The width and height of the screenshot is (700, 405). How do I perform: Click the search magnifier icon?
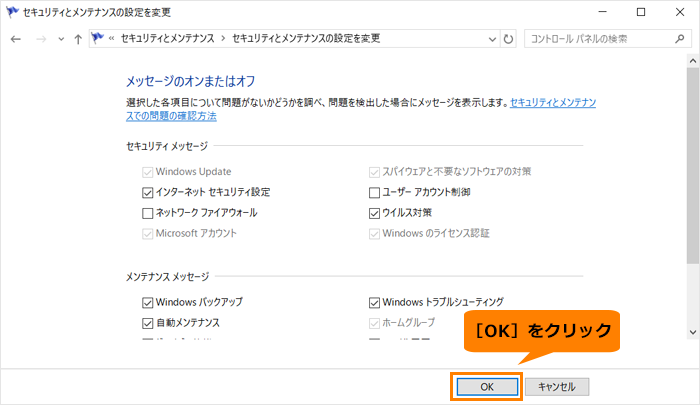click(679, 39)
